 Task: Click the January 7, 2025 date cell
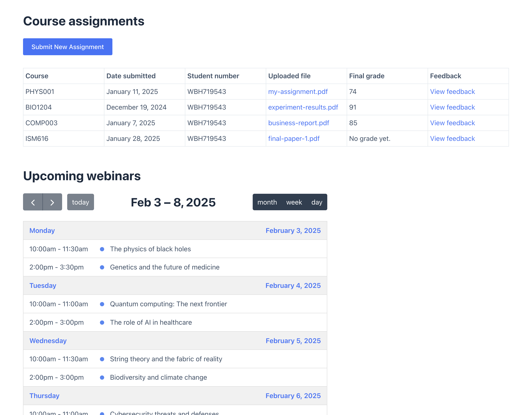coord(145,123)
